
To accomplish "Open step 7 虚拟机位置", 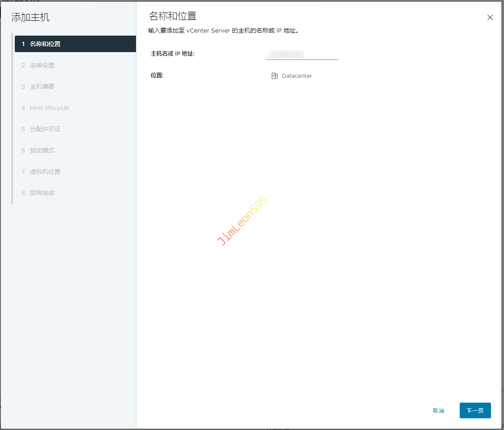I will [x=45, y=172].
